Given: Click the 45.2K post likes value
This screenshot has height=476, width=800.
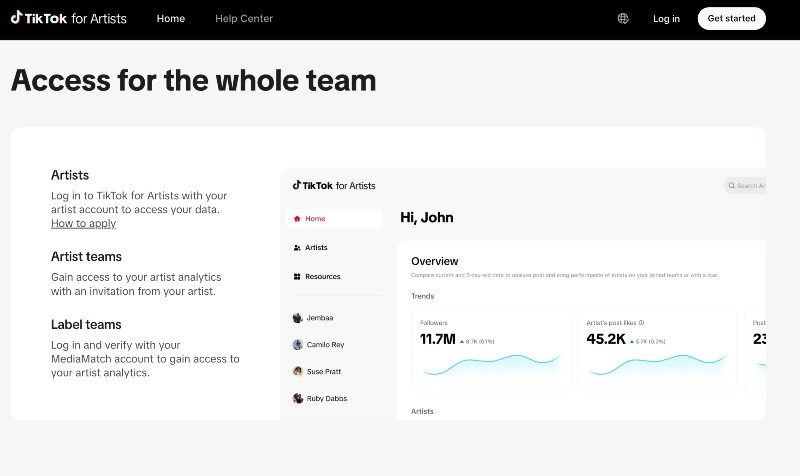Looking at the screenshot, I should (606, 339).
